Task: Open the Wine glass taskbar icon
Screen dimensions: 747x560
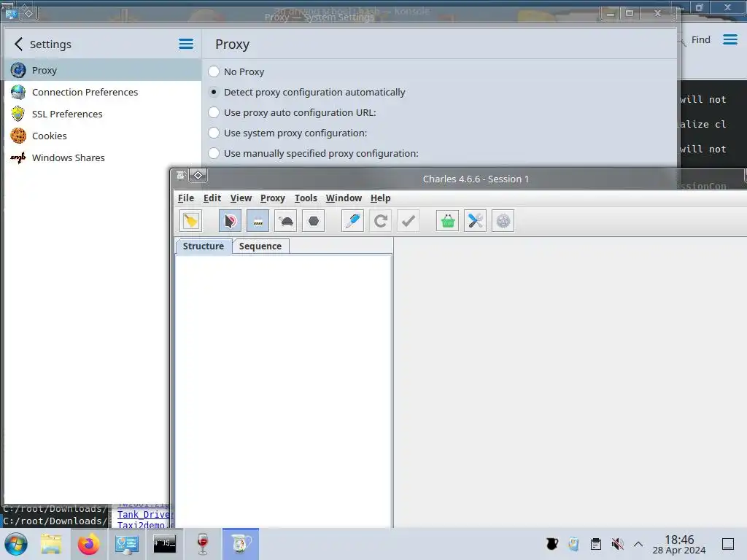Action: 203,544
